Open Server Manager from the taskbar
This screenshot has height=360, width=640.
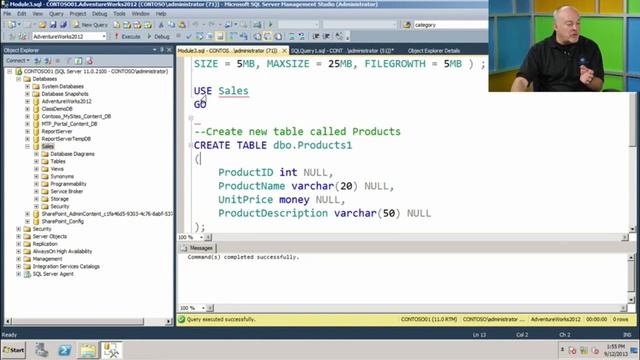point(41,350)
